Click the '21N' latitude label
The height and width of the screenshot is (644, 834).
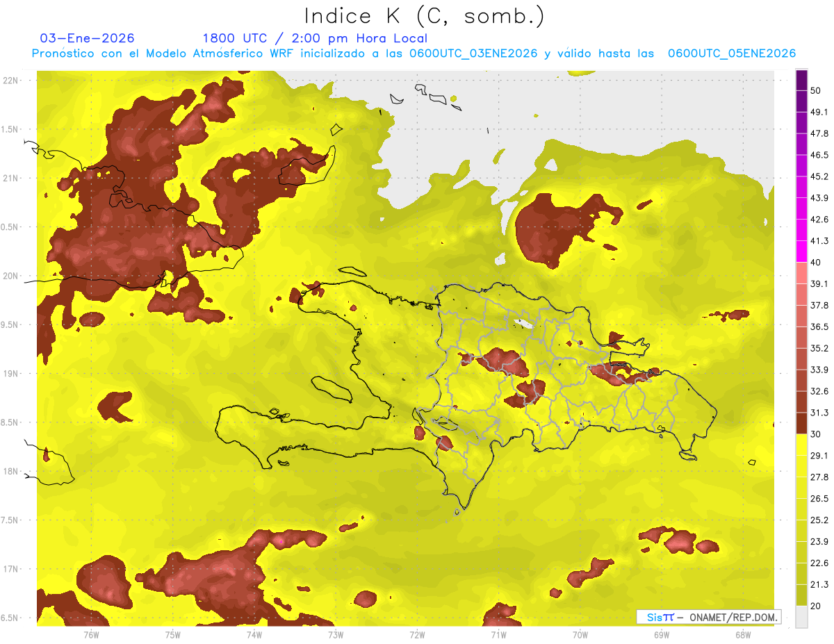tap(11, 178)
